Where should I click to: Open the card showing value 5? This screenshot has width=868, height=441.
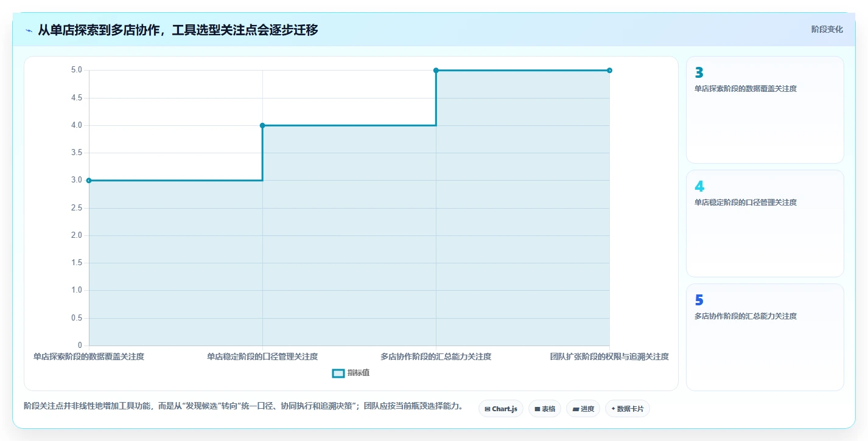point(765,337)
